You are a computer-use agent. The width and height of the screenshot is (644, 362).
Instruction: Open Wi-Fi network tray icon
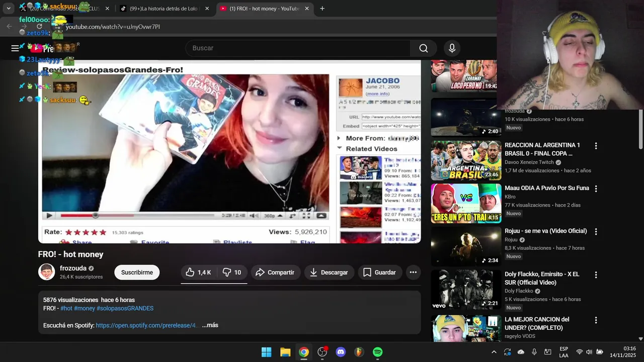point(580,352)
